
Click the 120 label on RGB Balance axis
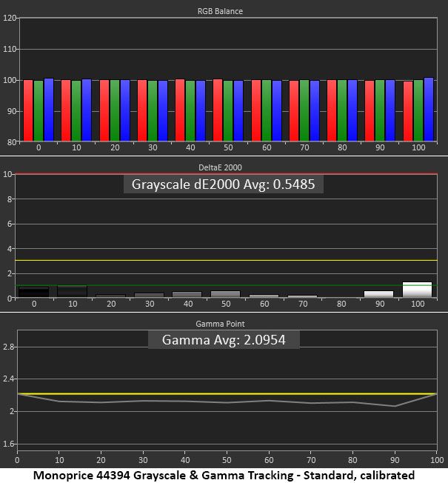click(x=9, y=18)
